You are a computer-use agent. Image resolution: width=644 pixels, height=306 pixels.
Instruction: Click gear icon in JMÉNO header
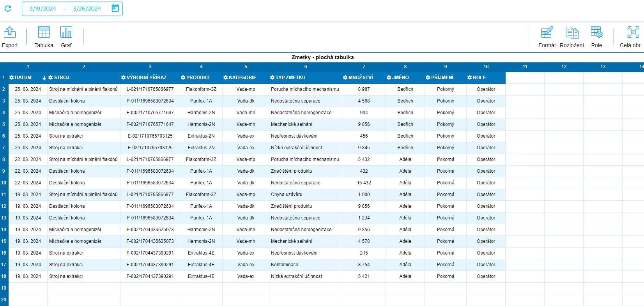[389, 78]
